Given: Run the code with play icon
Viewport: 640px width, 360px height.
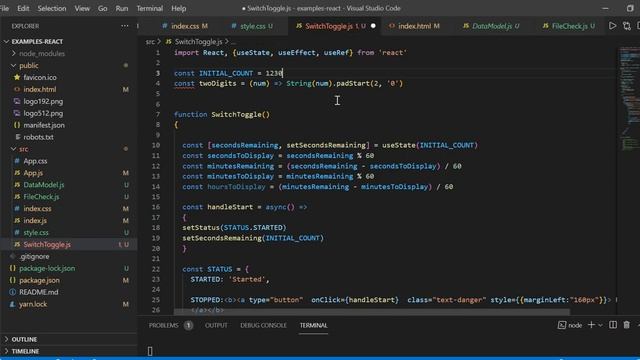Looking at the screenshot, I should point(612,26).
